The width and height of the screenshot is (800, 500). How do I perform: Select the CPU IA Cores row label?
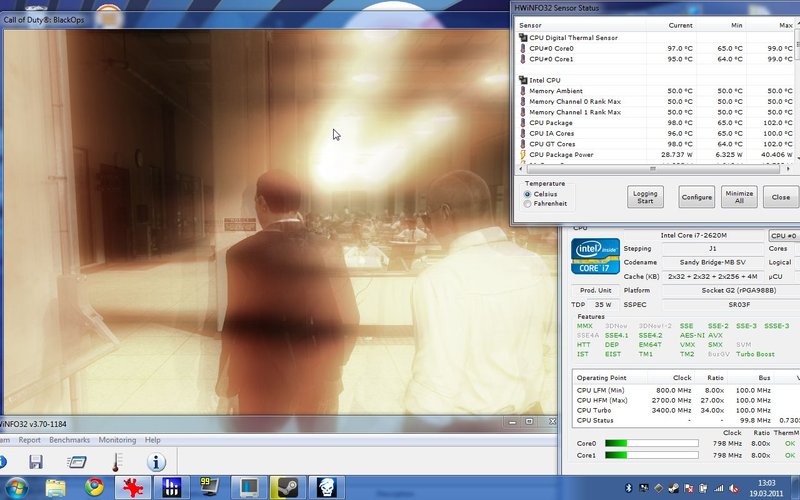tap(552, 134)
